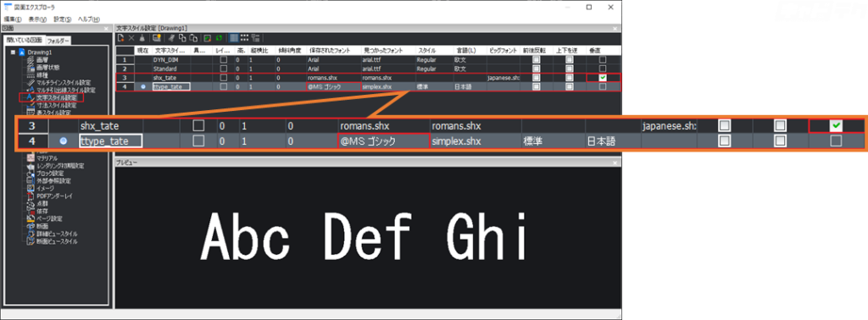Toggle 上下を逆 checkbox for Standard row
The width and height of the screenshot is (868, 320).
pos(569,69)
